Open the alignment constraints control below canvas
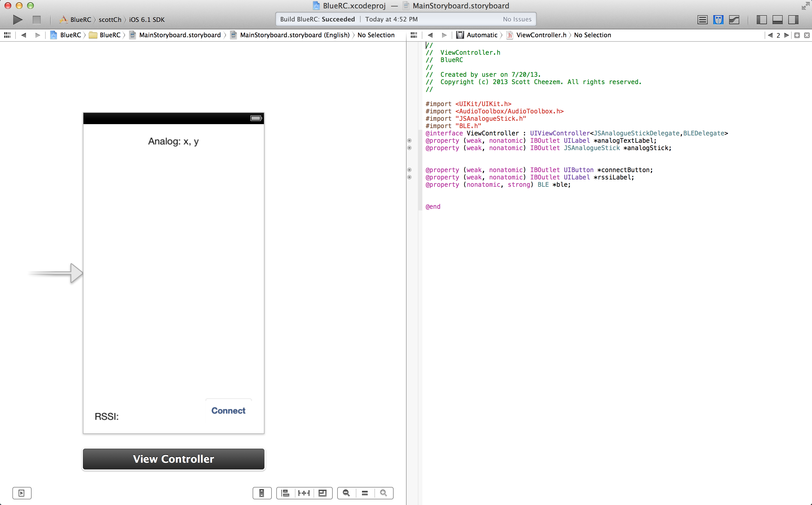 pyautogui.click(x=285, y=493)
